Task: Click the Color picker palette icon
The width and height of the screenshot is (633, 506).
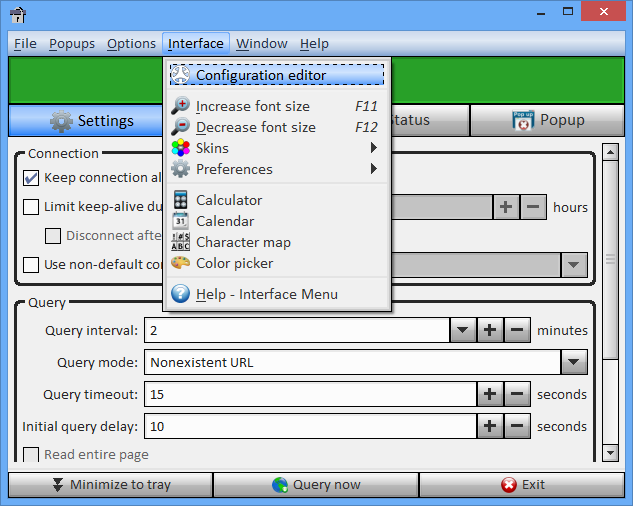Action: [180, 263]
